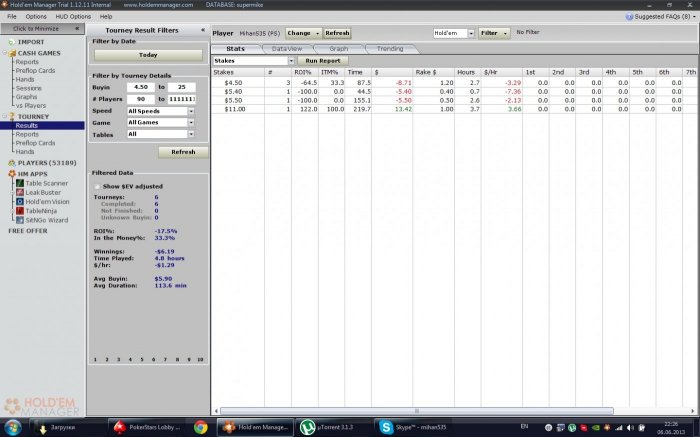This screenshot has height=437, width=700.
Task: Sort table by $/Hr column header
Action: pyautogui.click(x=501, y=72)
